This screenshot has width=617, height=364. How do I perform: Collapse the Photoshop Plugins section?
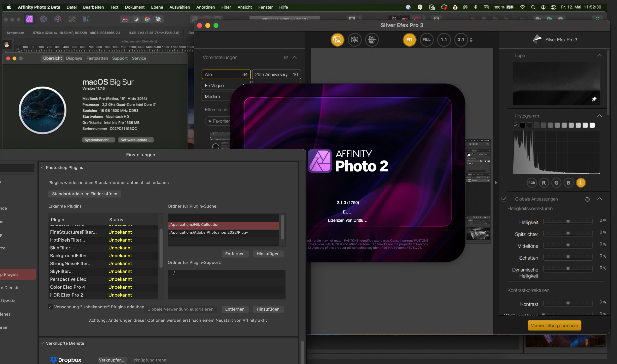pyautogui.click(x=42, y=168)
